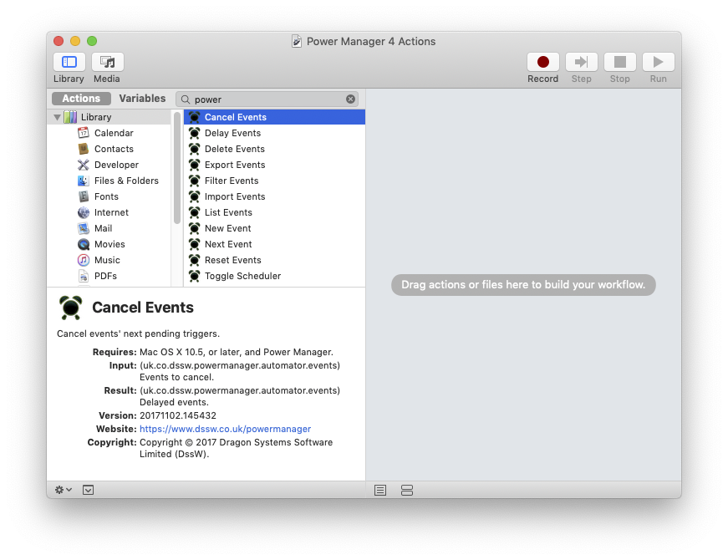Screen dimensions: 728x560
Task: Select the New Event action
Action: pos(274,228)
